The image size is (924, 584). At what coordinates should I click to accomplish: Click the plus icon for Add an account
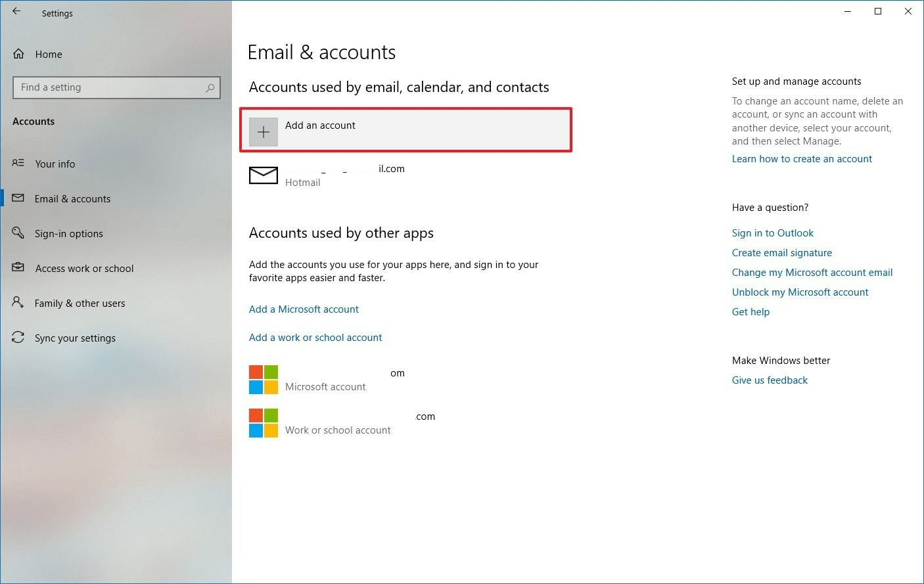tap(264, 132)
